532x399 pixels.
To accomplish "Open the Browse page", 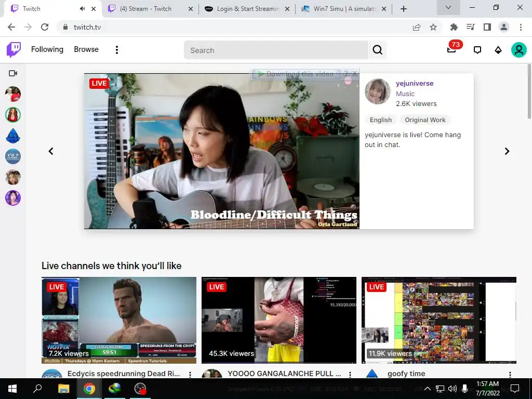I will [x=86, y=49].
